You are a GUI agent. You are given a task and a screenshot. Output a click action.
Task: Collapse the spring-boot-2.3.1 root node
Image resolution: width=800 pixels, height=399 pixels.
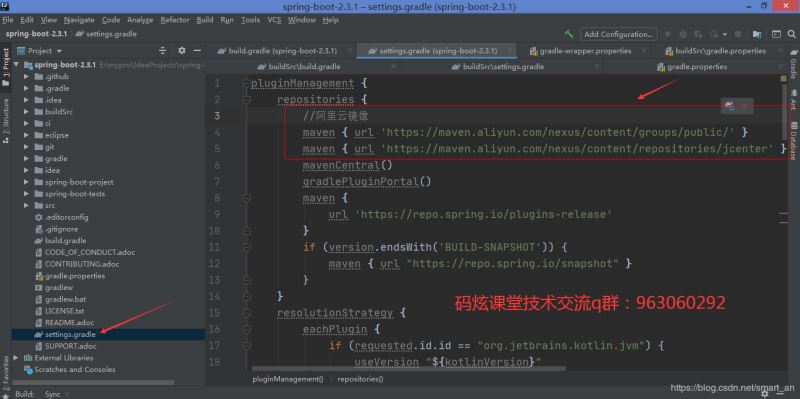click(x=17, y=65)
